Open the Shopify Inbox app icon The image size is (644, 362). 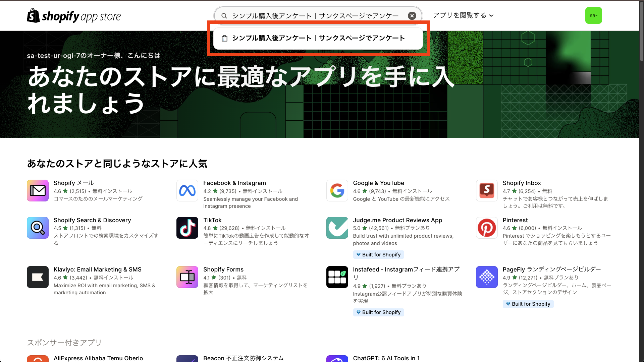(x=486, y=190)
